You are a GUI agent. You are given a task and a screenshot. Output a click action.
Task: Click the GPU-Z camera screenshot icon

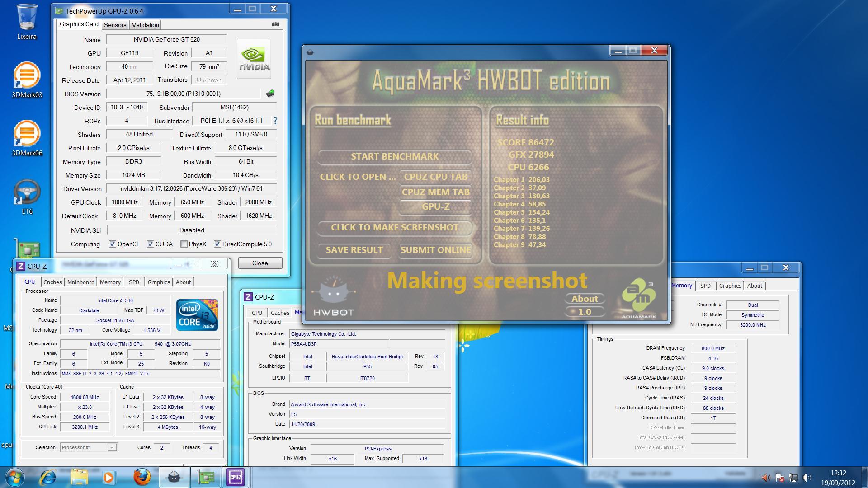[x=276, y=24]
